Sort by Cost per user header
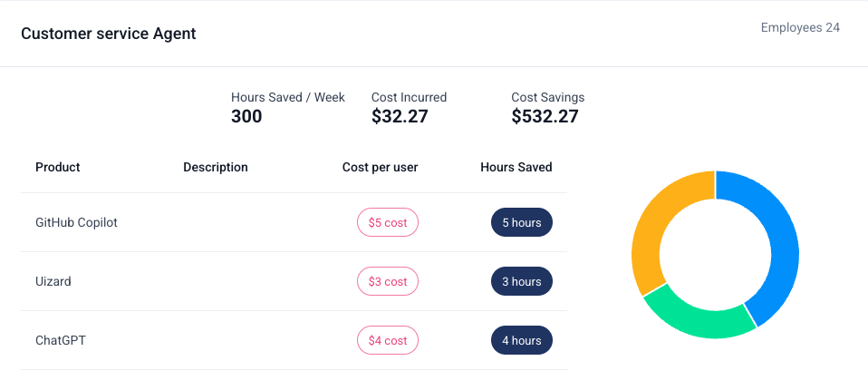Image resolution: width=868 pixels, height=390 pixels. tap(380, 167)
